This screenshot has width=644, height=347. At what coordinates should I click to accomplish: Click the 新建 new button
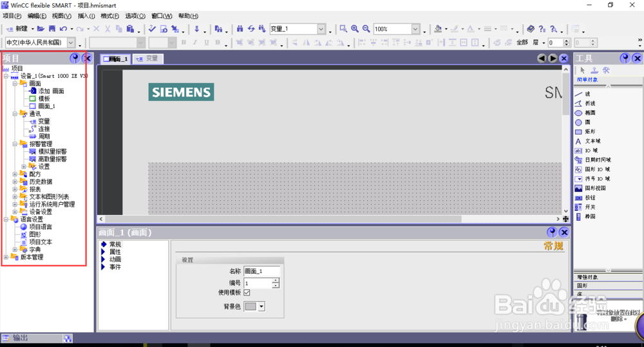point(17,29)
